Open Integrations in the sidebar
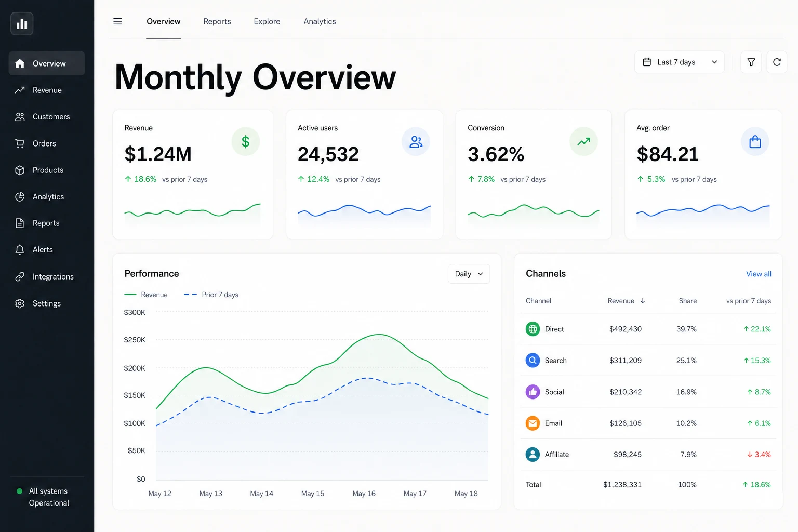Image resolution: width=798 pixels, height=532 pixels. coord(47,277)
